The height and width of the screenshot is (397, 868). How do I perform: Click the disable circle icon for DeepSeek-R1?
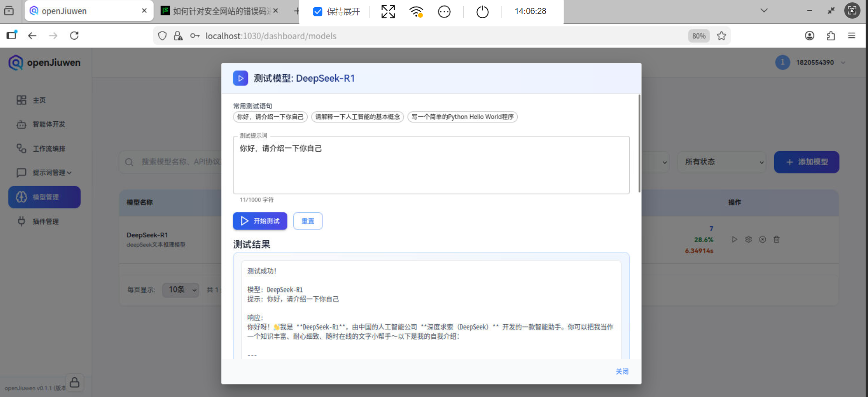click(x=762, y=239)
